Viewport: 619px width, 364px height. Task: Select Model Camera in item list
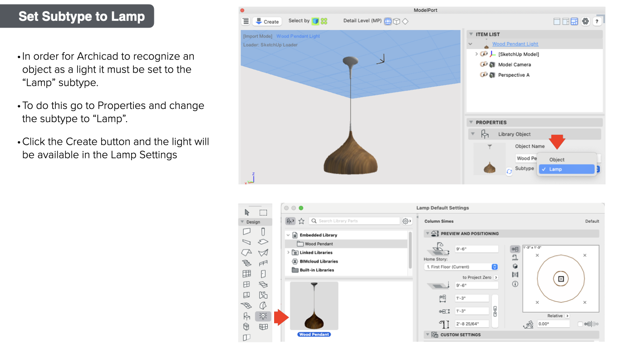(514, 64)
